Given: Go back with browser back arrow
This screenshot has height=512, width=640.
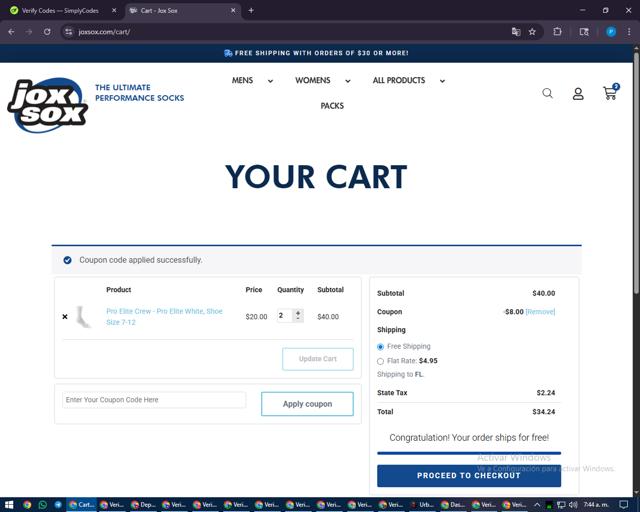Looking at the screenshot, I should (11, 32).
